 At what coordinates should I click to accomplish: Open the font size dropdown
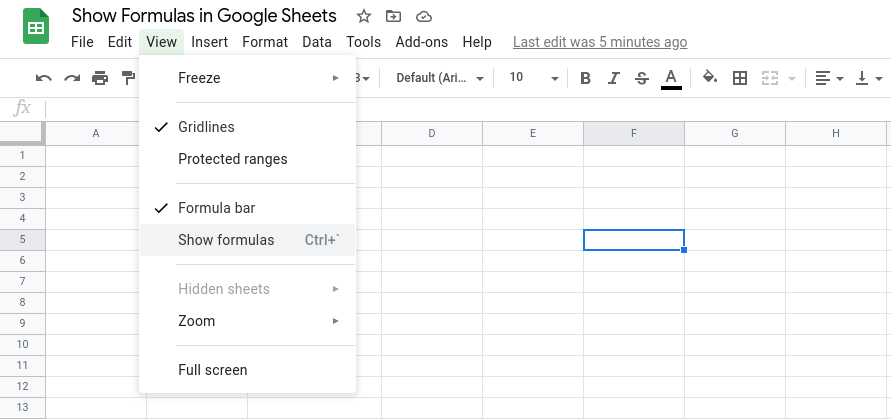point(534,78)
